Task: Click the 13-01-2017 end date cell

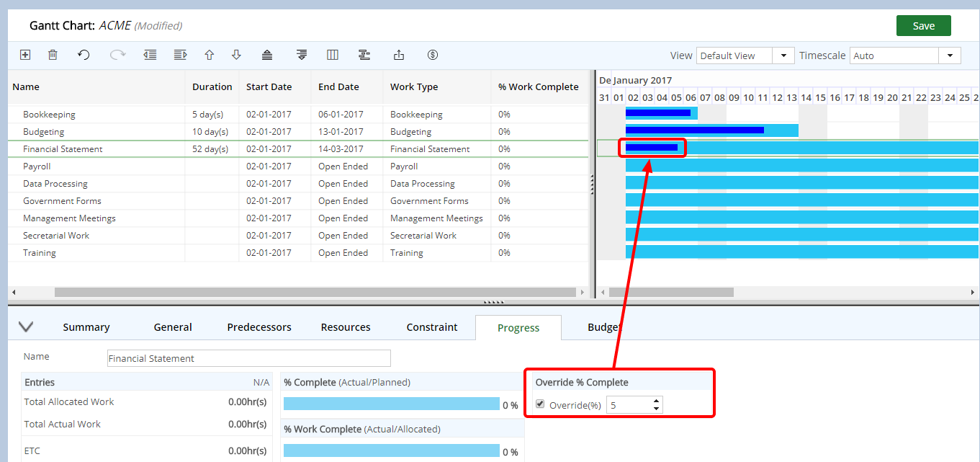Action: (347, 132)
